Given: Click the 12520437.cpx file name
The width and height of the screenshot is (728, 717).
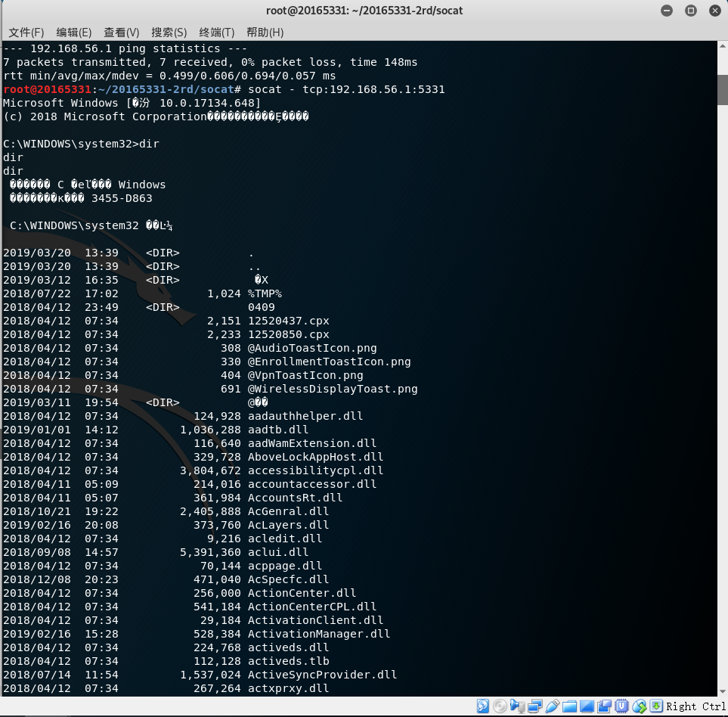Looking at the screenshot, I should pyautogui.click(x=289, y=321).
